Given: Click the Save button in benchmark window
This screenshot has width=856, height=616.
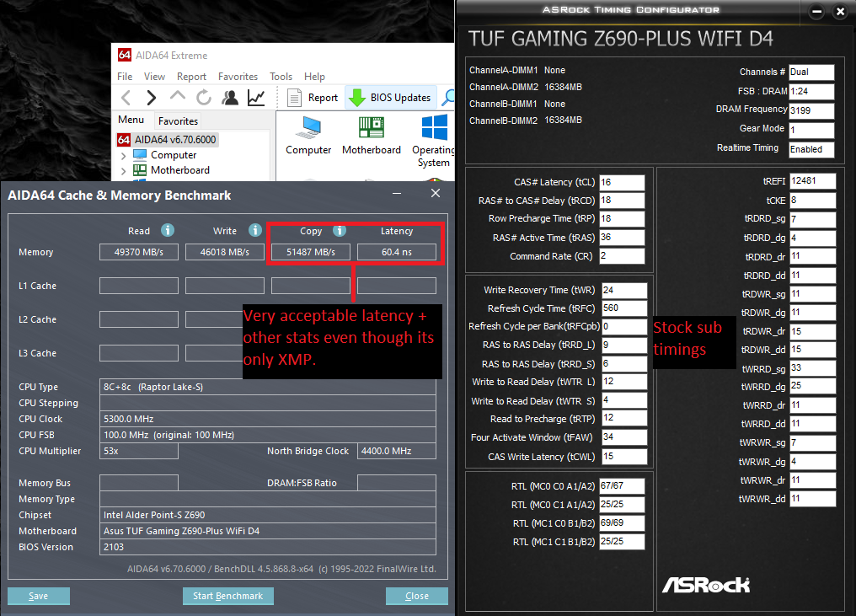Looking at the screenshot, I should click(x=39, y=596).
